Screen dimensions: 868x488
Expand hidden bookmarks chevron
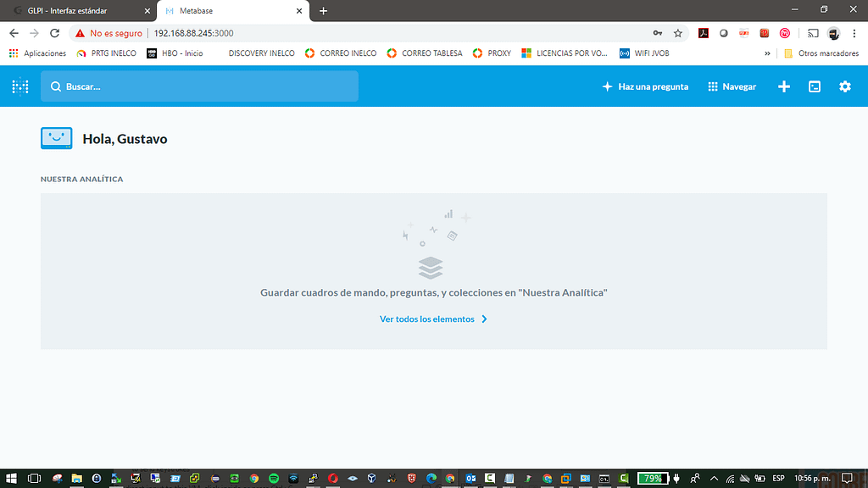[767, 53]
